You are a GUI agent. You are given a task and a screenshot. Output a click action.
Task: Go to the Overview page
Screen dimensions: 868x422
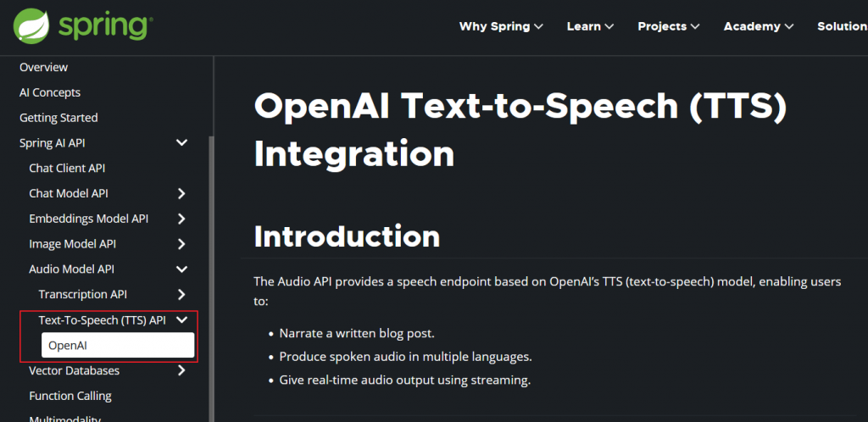click(x=44, y=68)
